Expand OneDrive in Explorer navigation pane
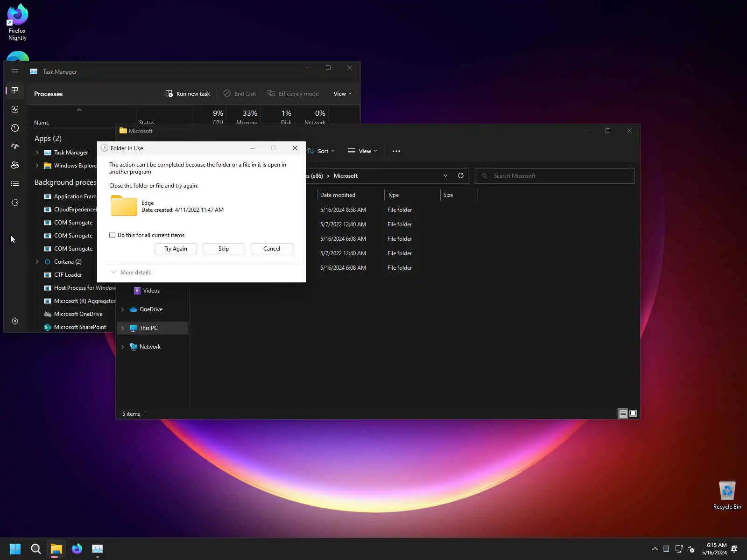The height and width of the screenshot is (560, 747). click(122, 309)
